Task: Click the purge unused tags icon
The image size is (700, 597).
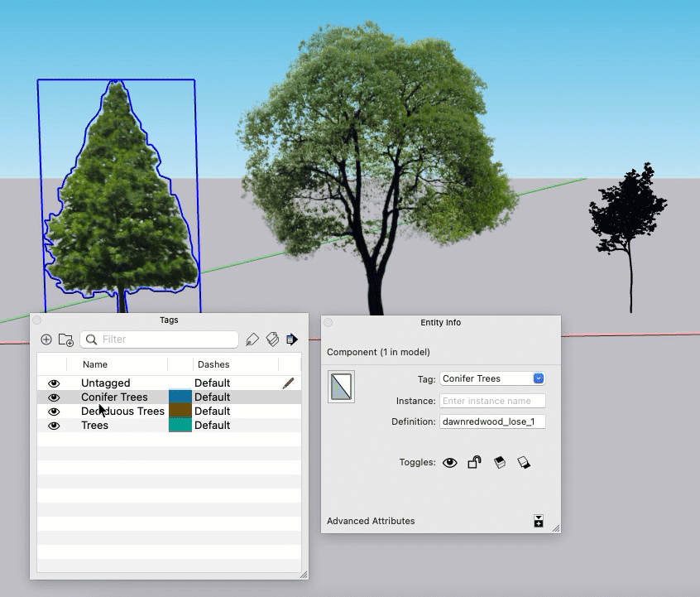Action: pos(273,340)
